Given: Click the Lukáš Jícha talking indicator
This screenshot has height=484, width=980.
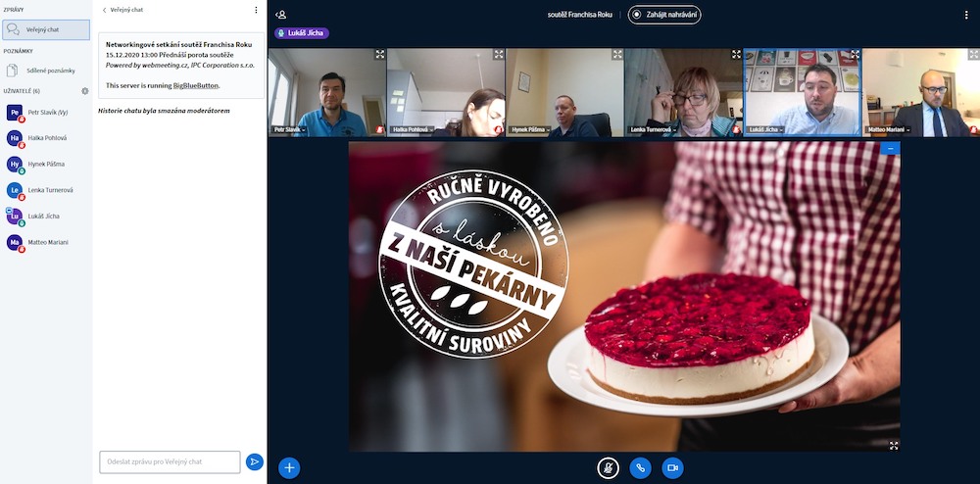Looking at the screenshot, I should [x=301, y=33].
